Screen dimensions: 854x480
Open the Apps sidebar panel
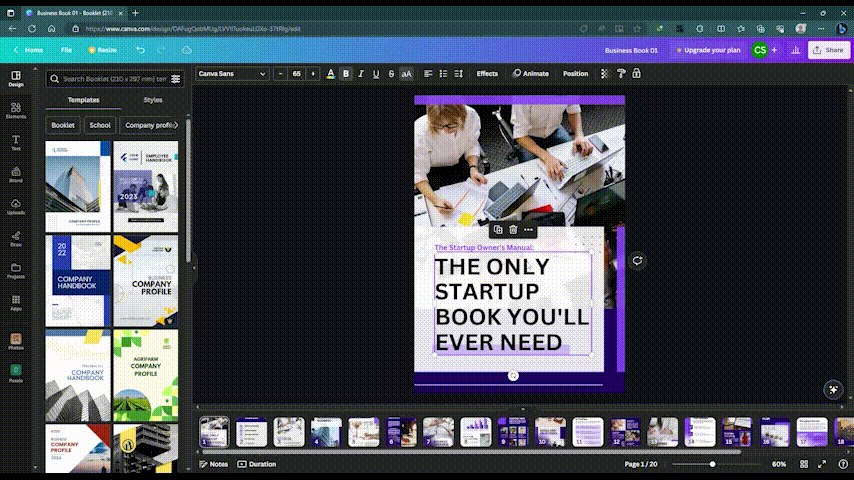tap(16, 302)
